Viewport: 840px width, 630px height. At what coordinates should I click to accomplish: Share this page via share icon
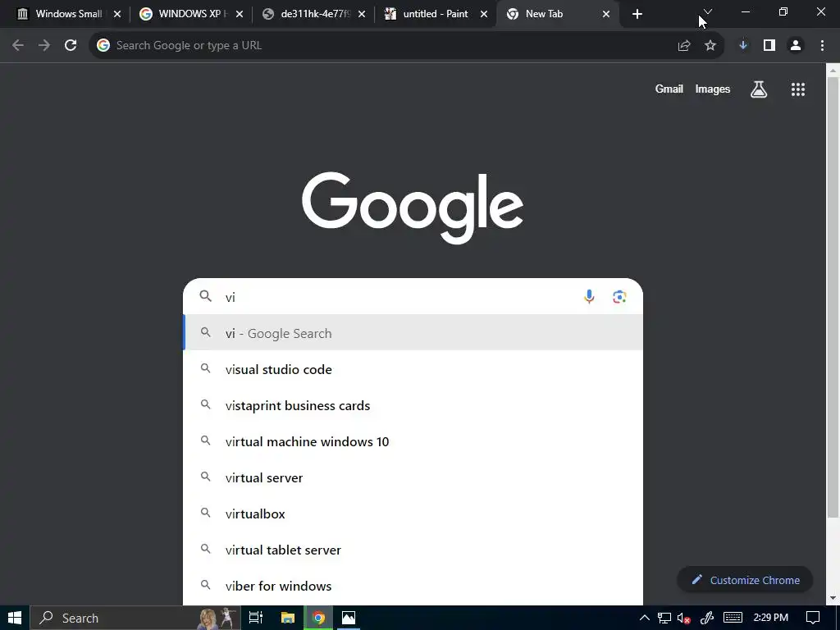click(684, 46)
